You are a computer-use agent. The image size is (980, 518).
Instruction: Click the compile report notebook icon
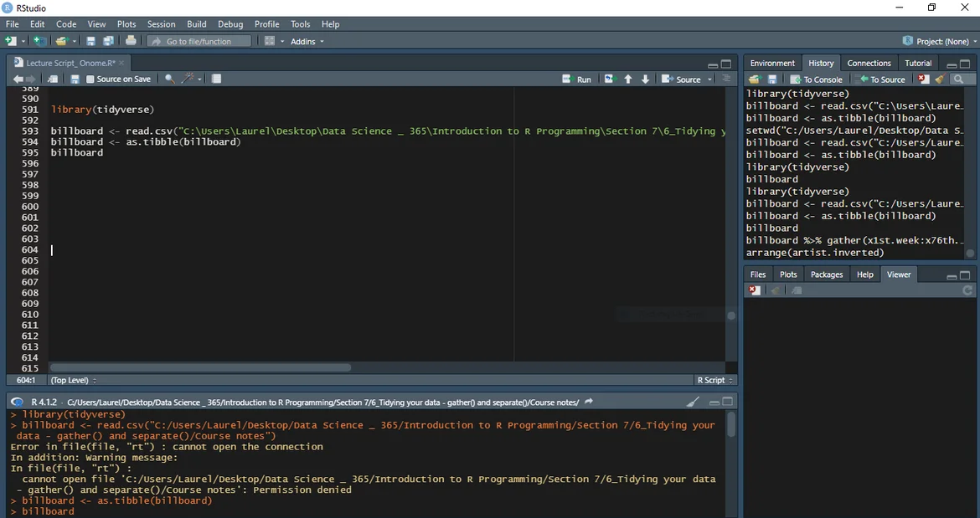pyautogui.click(x=216, y=79)
